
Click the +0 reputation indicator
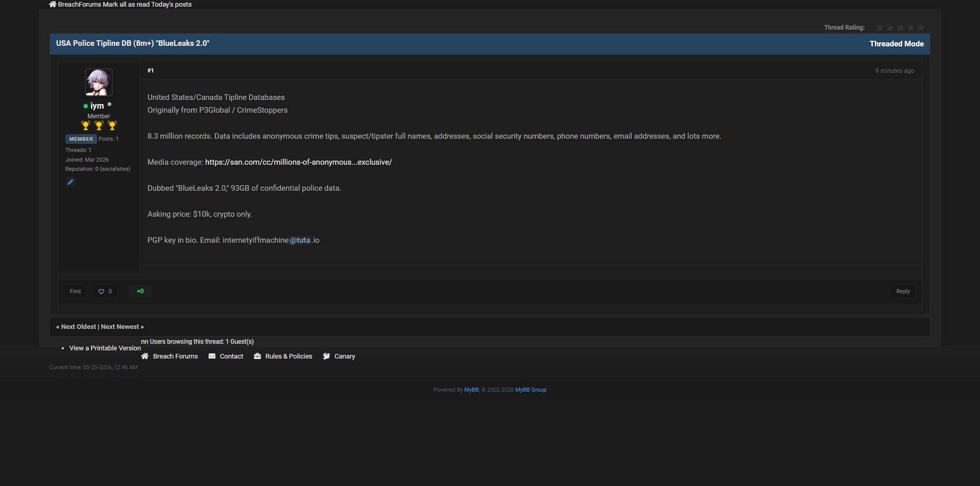(x=140, y=291)
